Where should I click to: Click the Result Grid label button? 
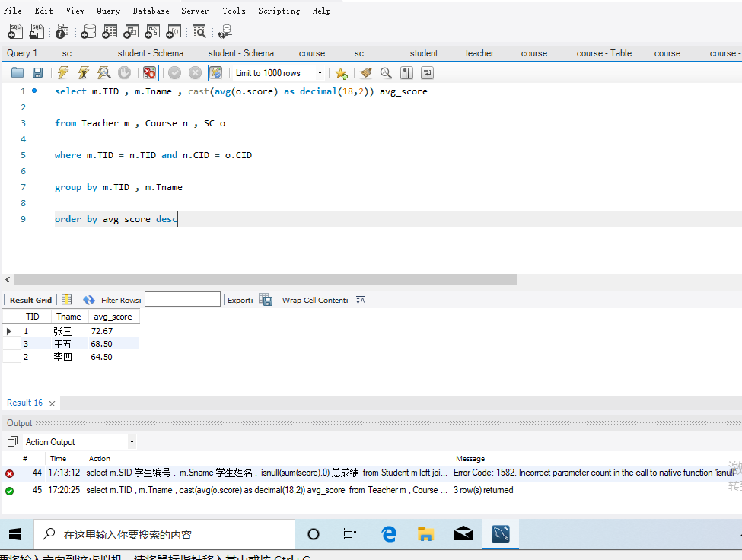pos(30,299)
